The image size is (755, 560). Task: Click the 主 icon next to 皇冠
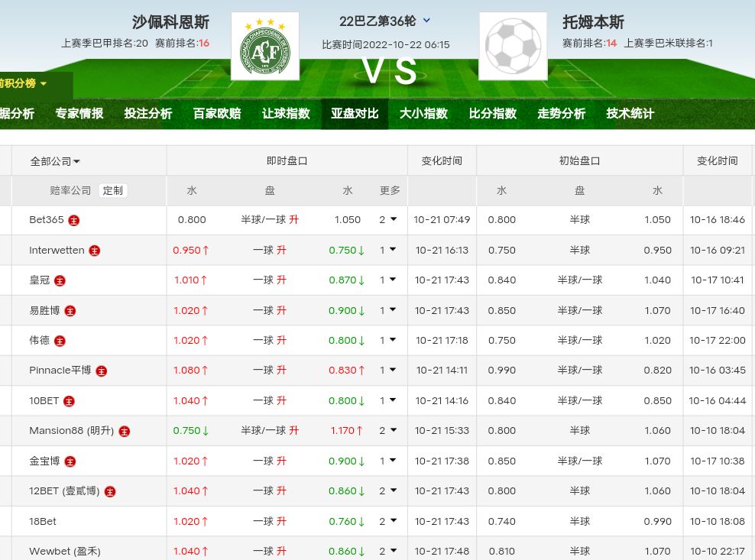pos(60,280)
